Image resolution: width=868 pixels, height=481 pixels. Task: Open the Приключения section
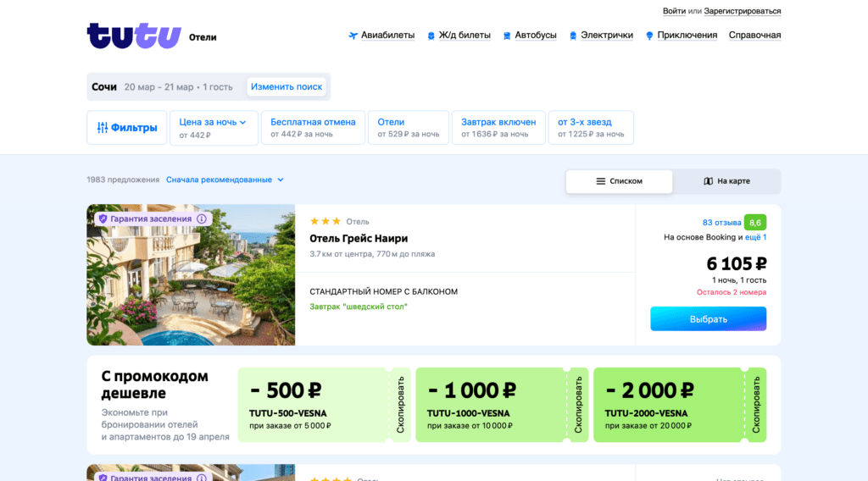[687, 36]
